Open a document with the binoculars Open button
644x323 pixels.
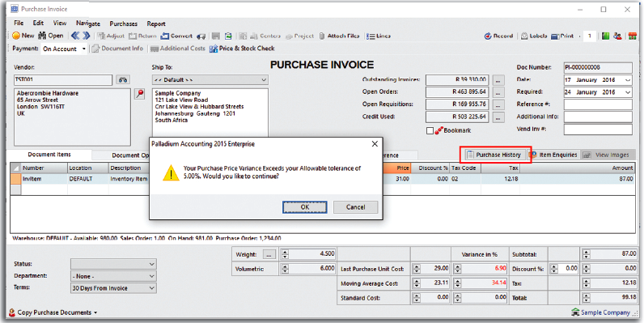click(x=51, y=36)
